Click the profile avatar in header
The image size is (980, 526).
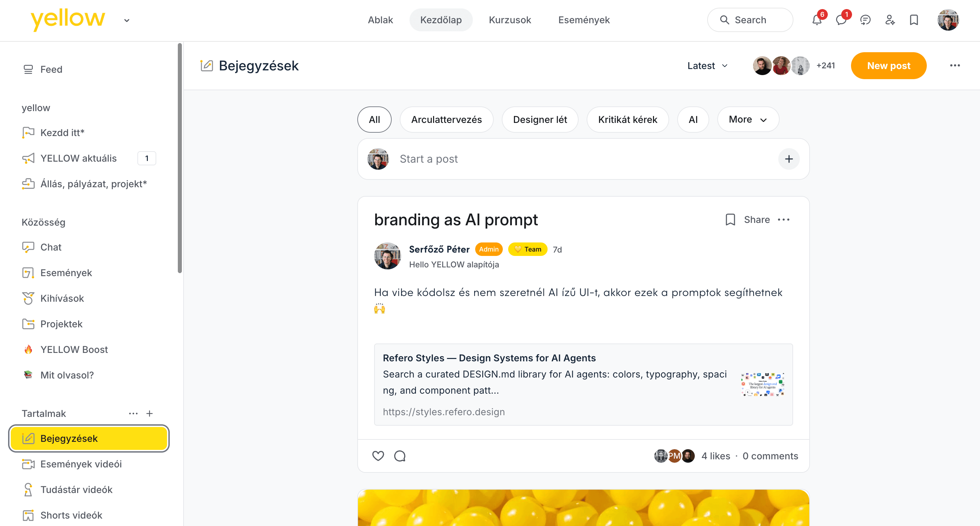(x=948, y=20)
